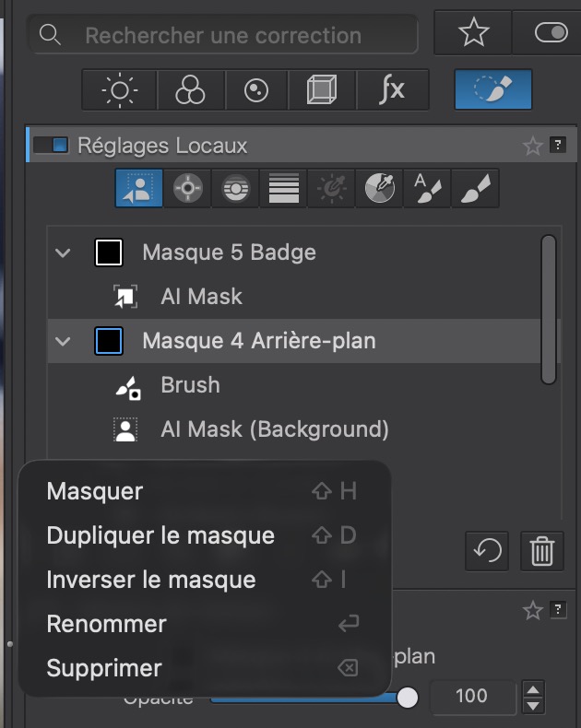Collapse the Masque 4 Arrière-plan group

click(x=63, y=341)
